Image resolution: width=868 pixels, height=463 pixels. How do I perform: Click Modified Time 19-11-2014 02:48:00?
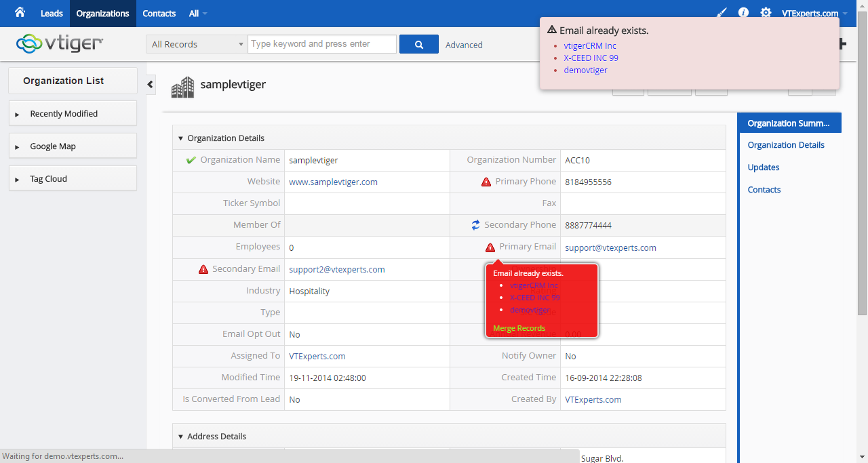tap(328, 378)
